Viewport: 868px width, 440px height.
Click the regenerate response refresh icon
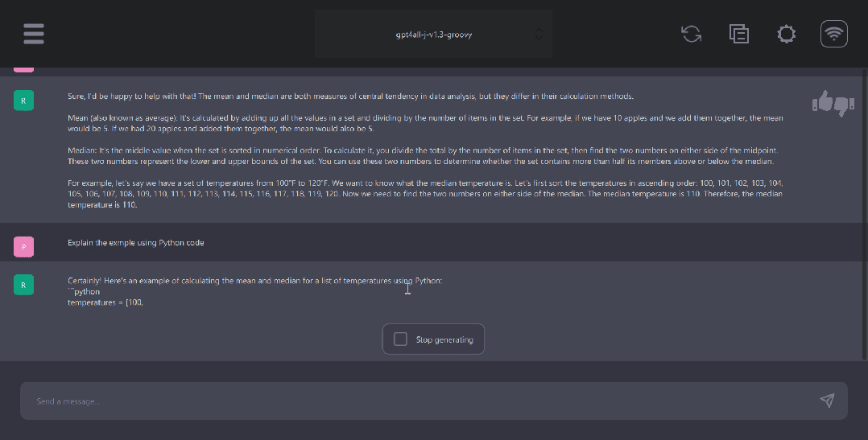pyautogui.click(x=691, y=33)
